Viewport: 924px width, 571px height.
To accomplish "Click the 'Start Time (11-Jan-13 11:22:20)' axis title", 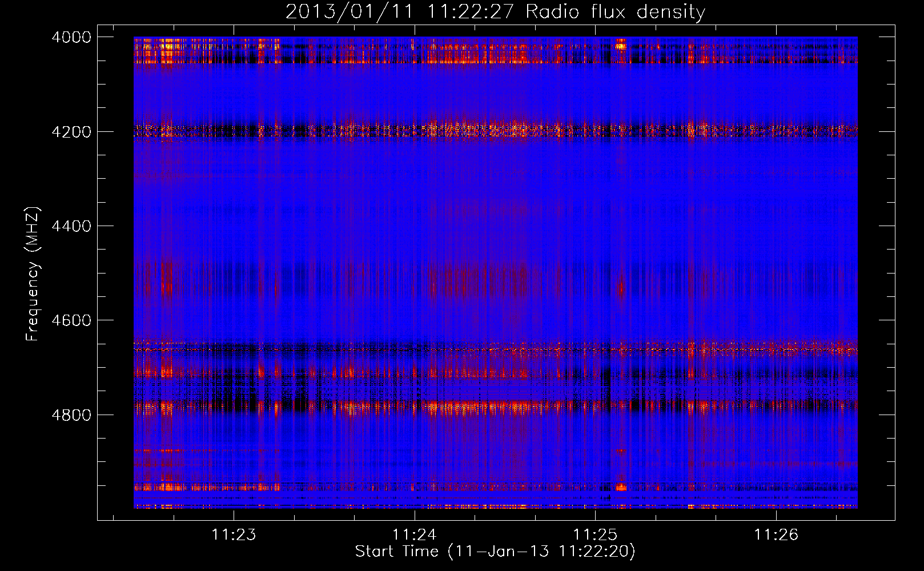I will tap(495, 552).
